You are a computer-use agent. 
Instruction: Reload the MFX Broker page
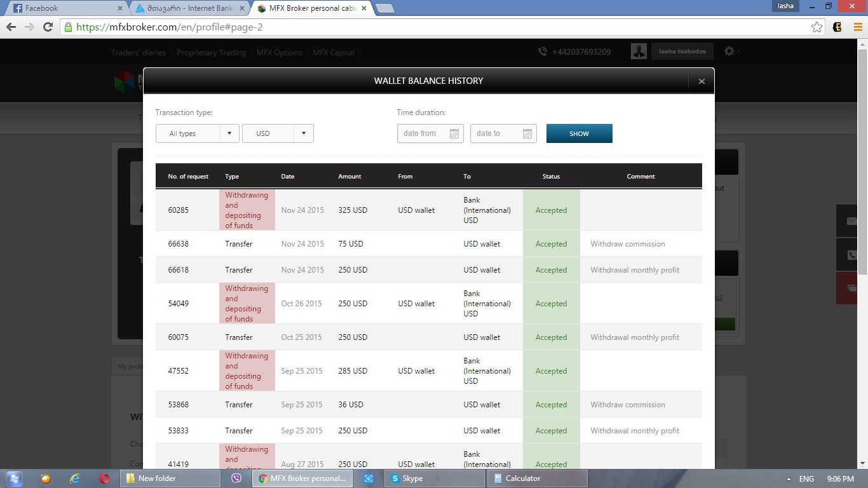coord(48,27)
